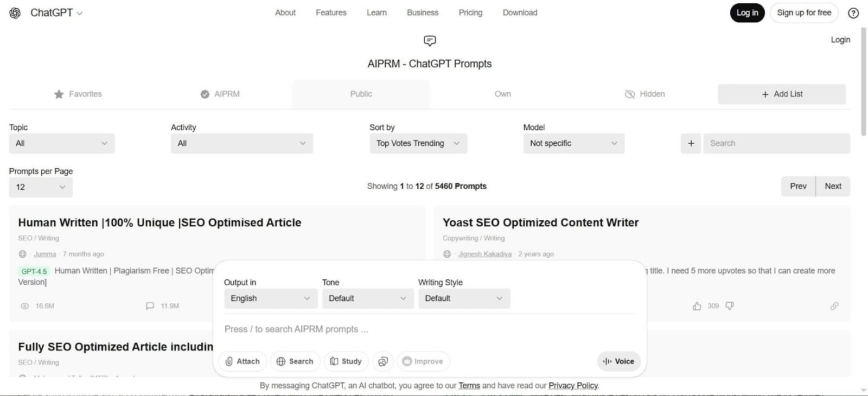Click the Improve button
Screen dimensions: 868x396
[x=423, y=361]
